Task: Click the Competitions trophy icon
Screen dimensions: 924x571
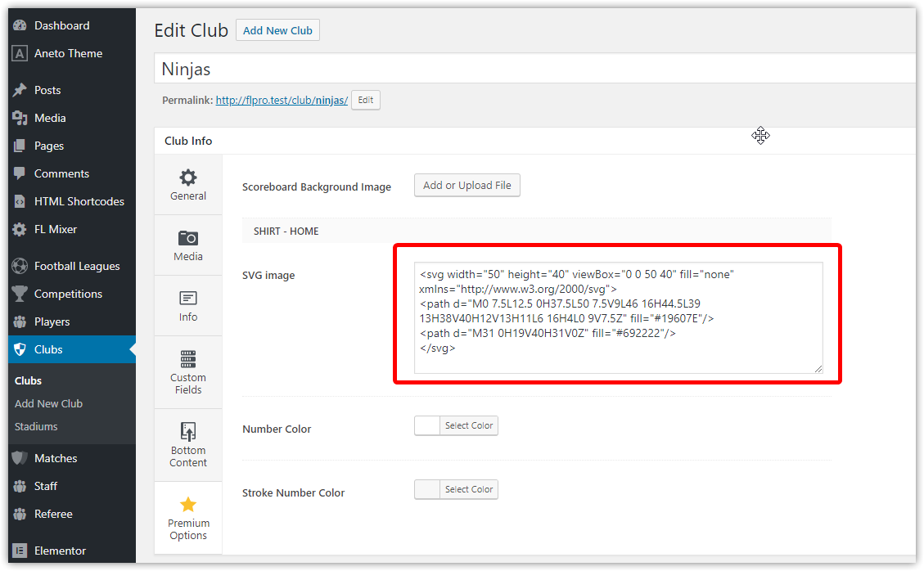Action: (x=20, y=294)
